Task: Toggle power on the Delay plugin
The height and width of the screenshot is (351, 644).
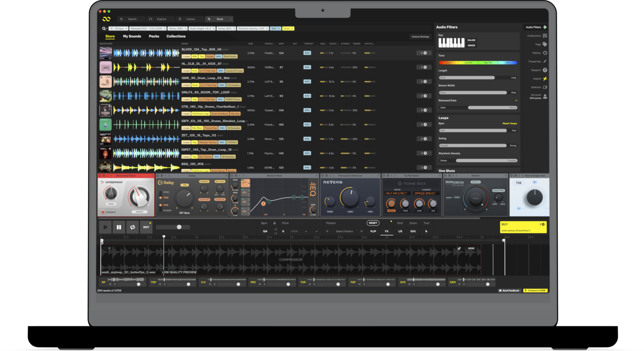Action: pyautogui.click(x=158, y=175)
